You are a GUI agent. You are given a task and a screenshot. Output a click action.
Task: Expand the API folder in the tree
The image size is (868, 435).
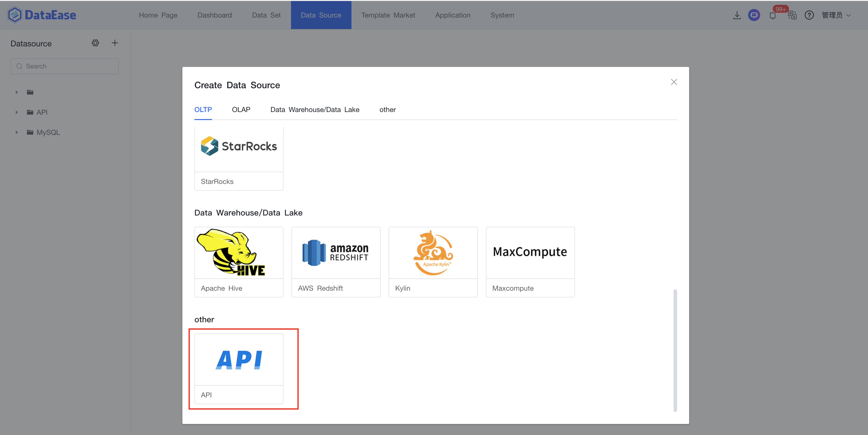(x=17, y=112)
